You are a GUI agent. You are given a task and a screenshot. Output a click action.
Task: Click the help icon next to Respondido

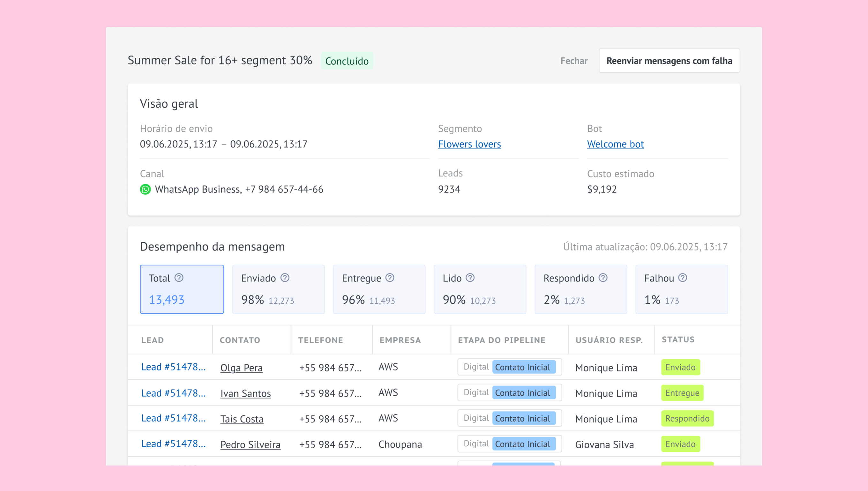click(x=603, y=277)
